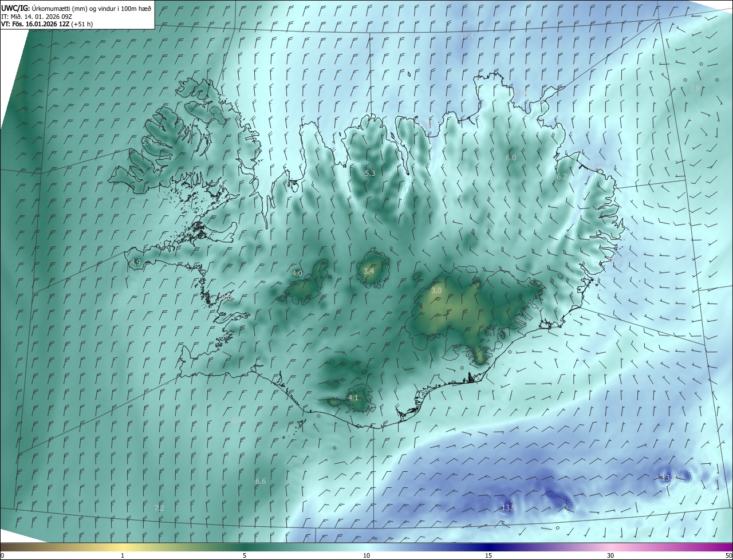
Task: Click the 50 tick on the color scale
Action: pos(728,556)
